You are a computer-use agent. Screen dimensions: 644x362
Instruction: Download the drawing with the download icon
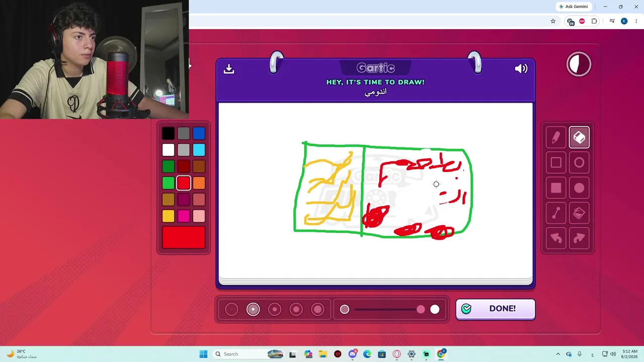[x=229, y=68]
